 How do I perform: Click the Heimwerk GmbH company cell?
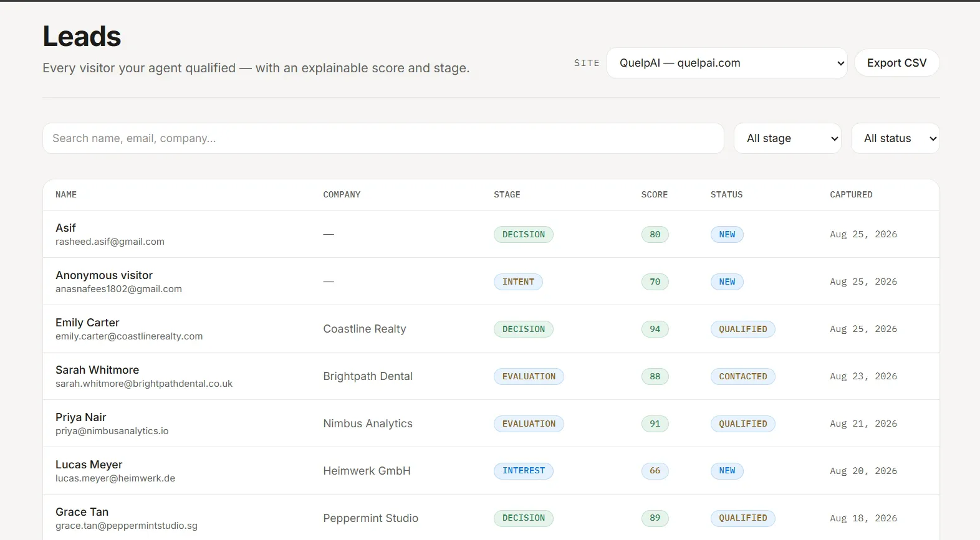pos(367,471)
